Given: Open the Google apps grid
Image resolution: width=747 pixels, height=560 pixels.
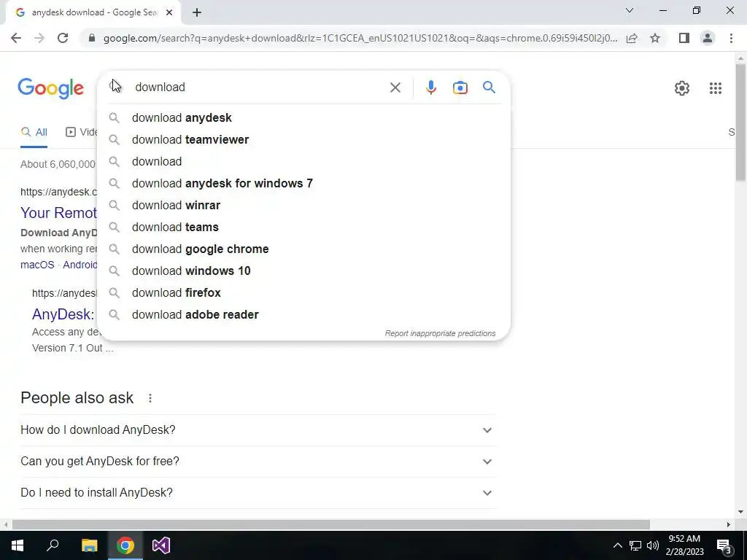Looking at the screenshot, I should [x=715, y=88].
